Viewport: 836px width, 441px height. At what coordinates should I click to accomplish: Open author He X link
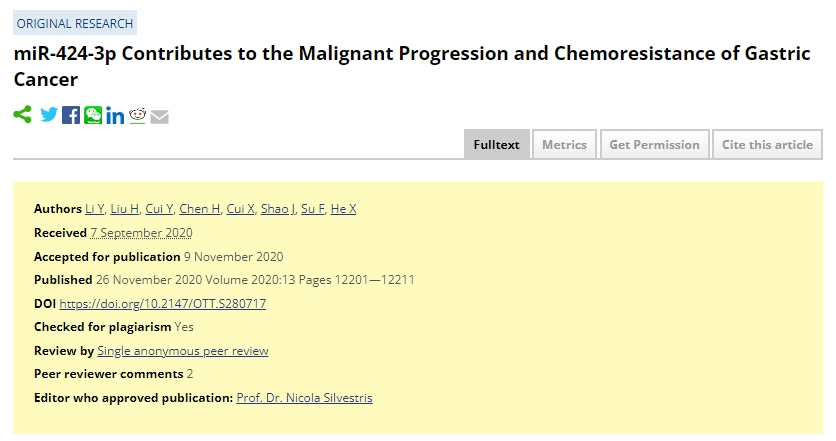click(343, 209)
